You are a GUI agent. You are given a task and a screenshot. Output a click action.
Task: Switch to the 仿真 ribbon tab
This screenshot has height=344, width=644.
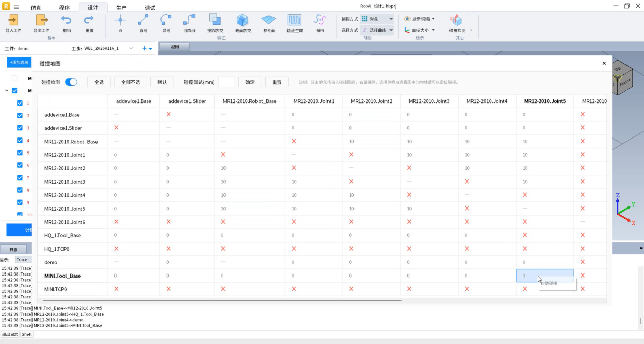pos(36,8)
